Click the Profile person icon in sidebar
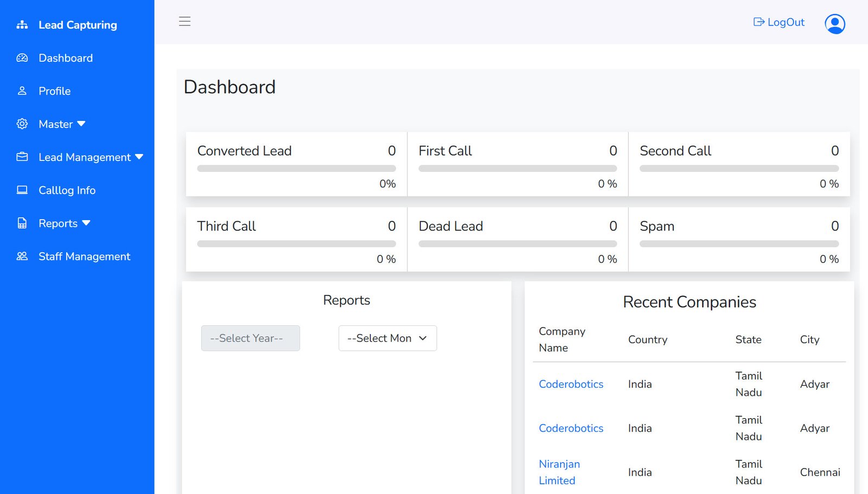Viewport: 868px width, 494px height. (22, 91)
